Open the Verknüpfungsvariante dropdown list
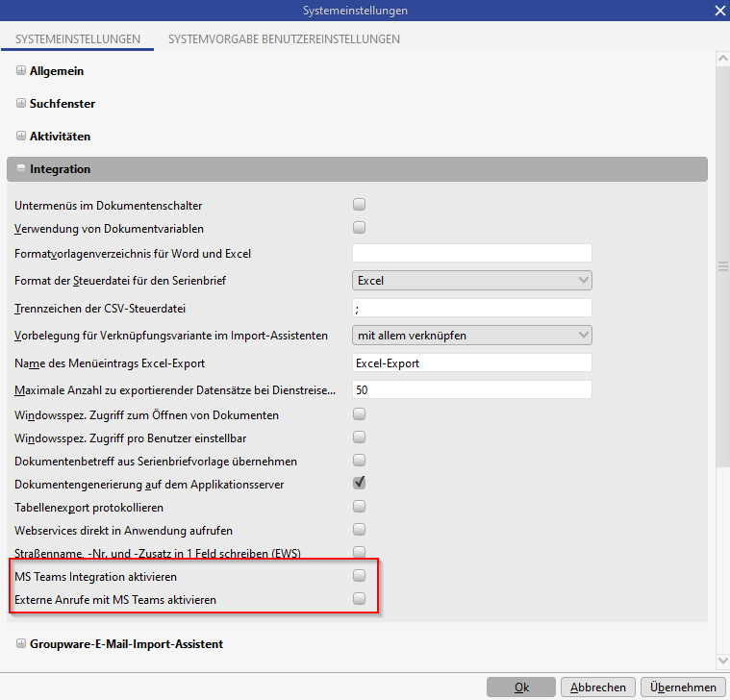This screenshot has height=700, width=730. pyautogui.click(x=471, y=336)
